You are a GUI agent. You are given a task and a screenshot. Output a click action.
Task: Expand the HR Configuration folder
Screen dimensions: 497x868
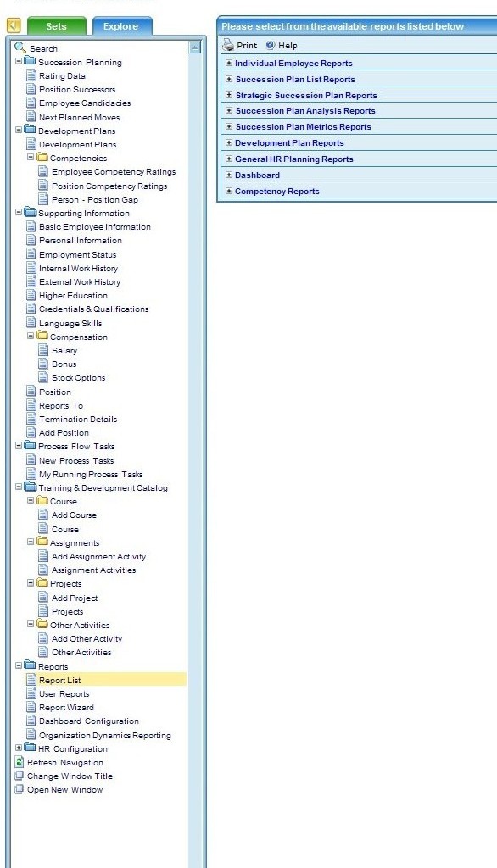(19, 748)
